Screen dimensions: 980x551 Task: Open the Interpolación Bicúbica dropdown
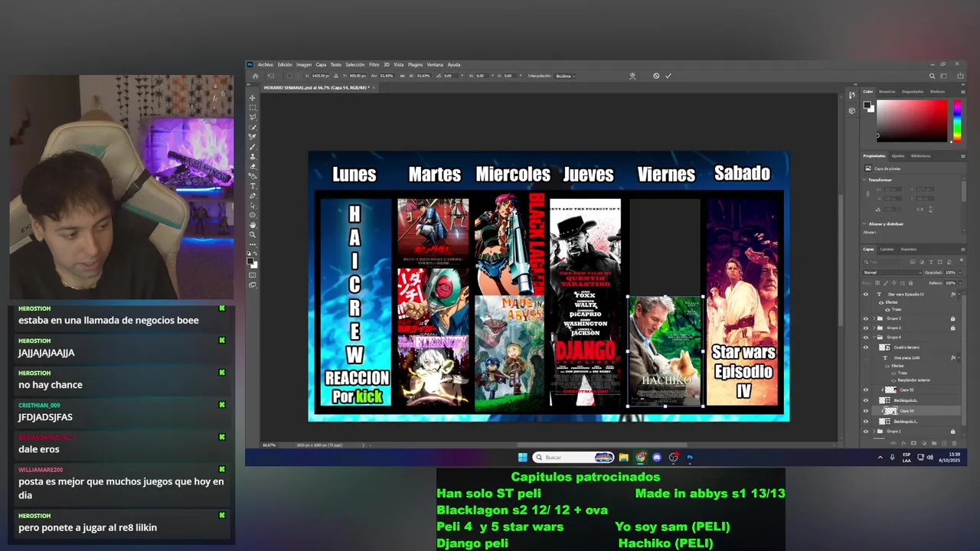[565, 76]
